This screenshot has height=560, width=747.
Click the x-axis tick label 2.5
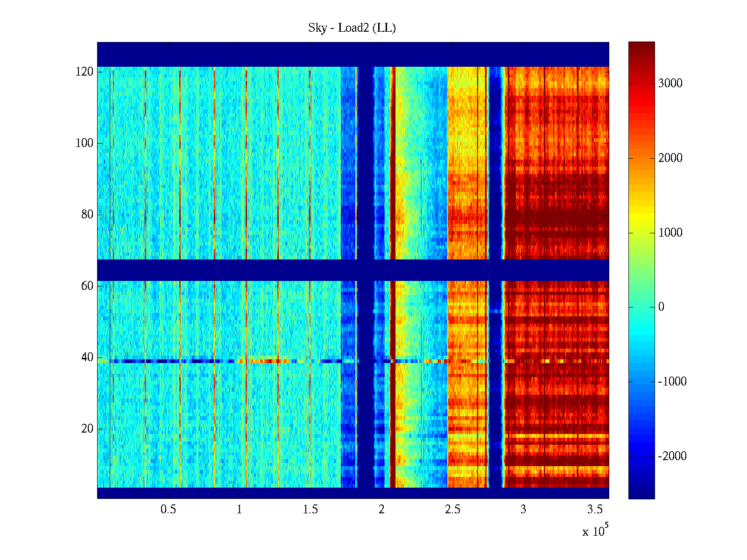452,510
